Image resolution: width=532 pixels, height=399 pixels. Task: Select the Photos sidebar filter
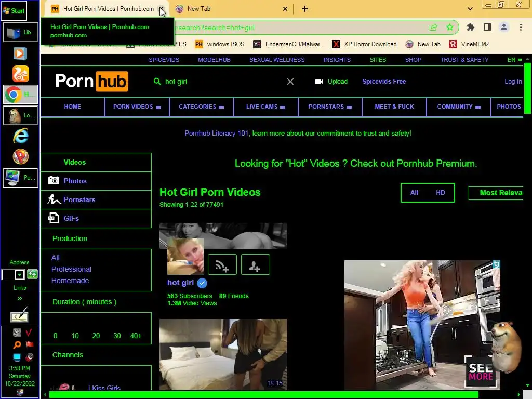(96, 181)
